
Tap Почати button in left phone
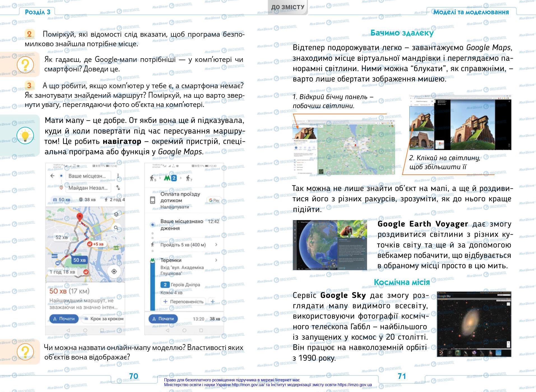click(x=64, y=319)
